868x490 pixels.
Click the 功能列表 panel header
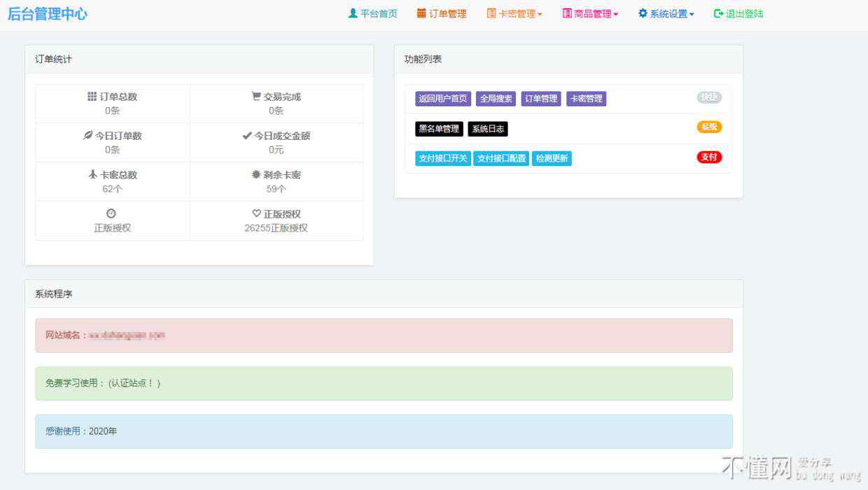pos(568,59)
